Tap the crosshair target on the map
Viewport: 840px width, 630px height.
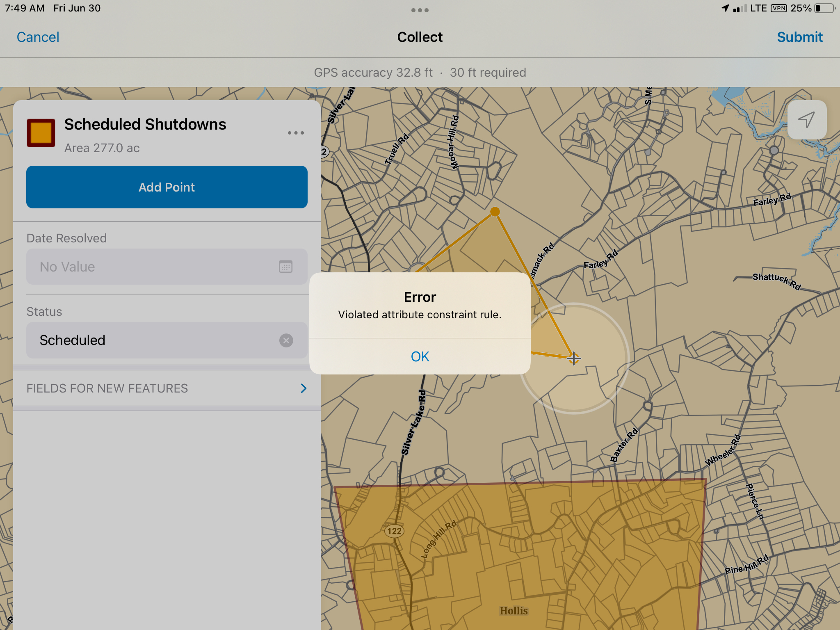573,358
